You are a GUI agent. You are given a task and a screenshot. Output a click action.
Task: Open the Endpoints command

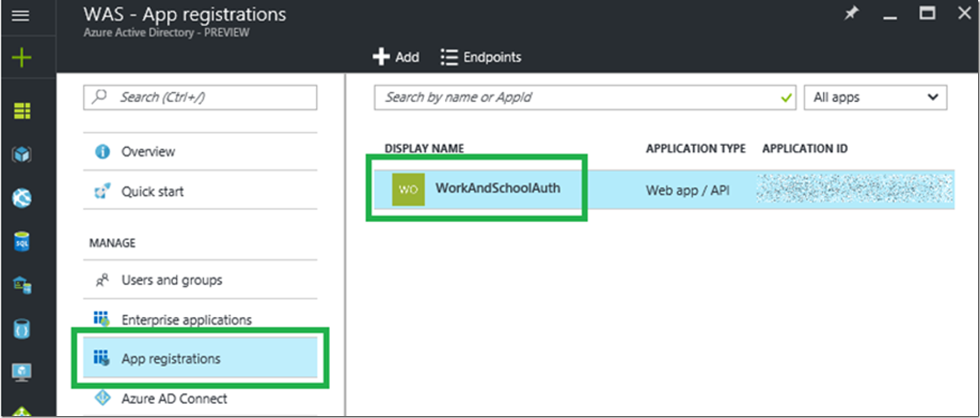pyautogui.click(x=481, y=57)
